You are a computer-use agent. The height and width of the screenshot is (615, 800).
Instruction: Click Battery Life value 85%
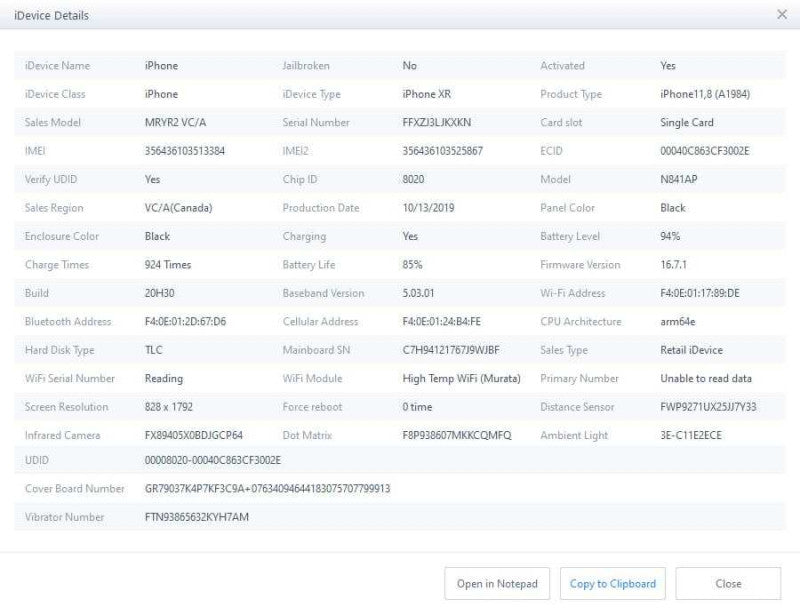coord(412,264)
